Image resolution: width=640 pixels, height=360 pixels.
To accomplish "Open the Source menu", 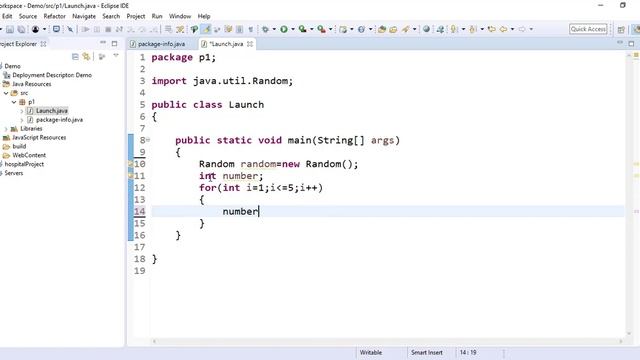I will [28, 16].
